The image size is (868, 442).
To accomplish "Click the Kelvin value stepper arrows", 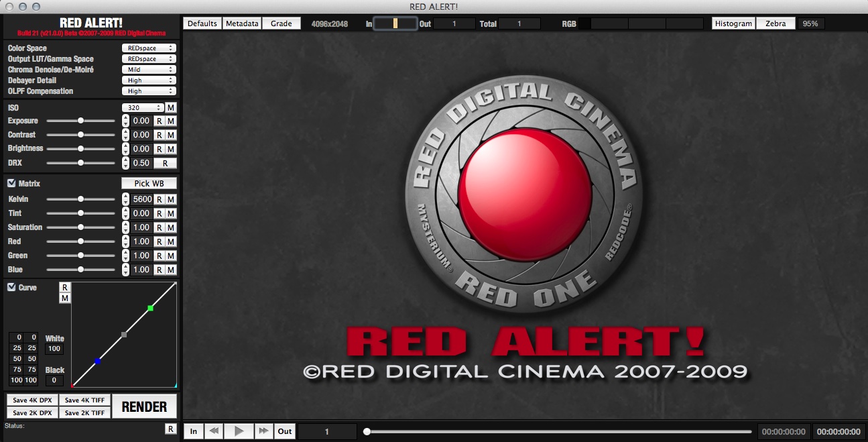I will tap(125, 199).
